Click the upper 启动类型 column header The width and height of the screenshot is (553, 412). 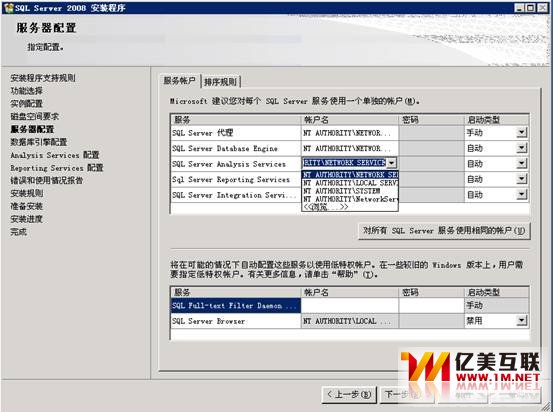pyautogui.click(x=497, y=120)
